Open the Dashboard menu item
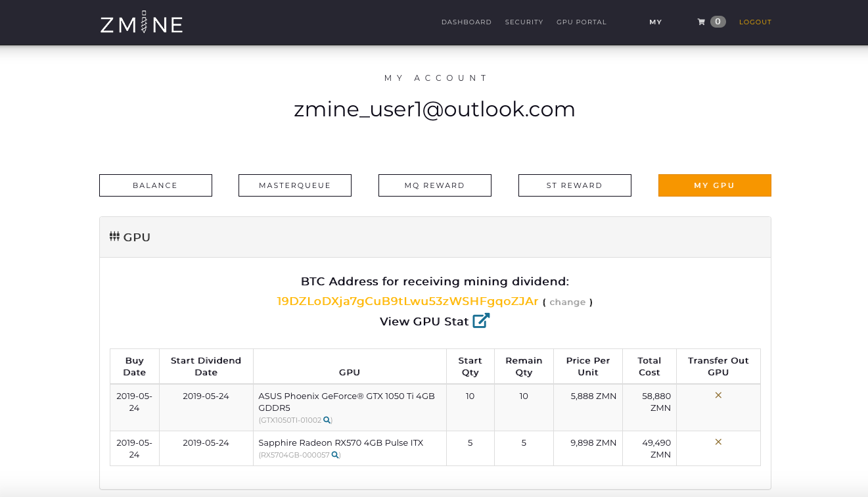 pos(467,22)
